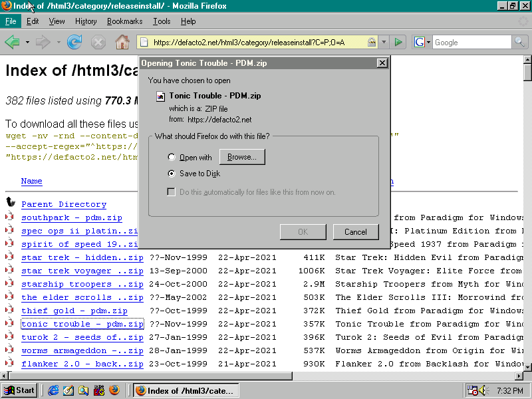532x399 pixels.
Task: Click the Back navigation arrow
Action: tap(13, 43)
